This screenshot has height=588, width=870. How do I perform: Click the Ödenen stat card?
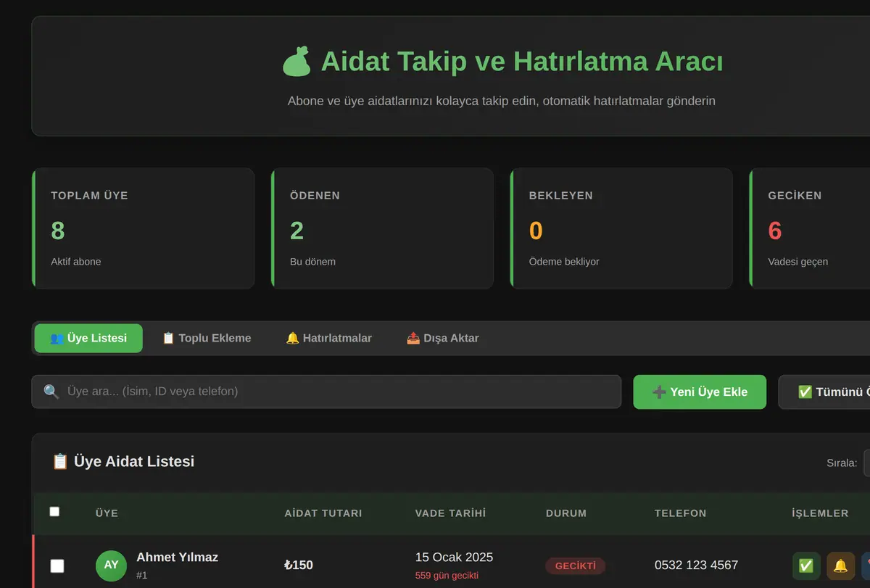(382, 228)
